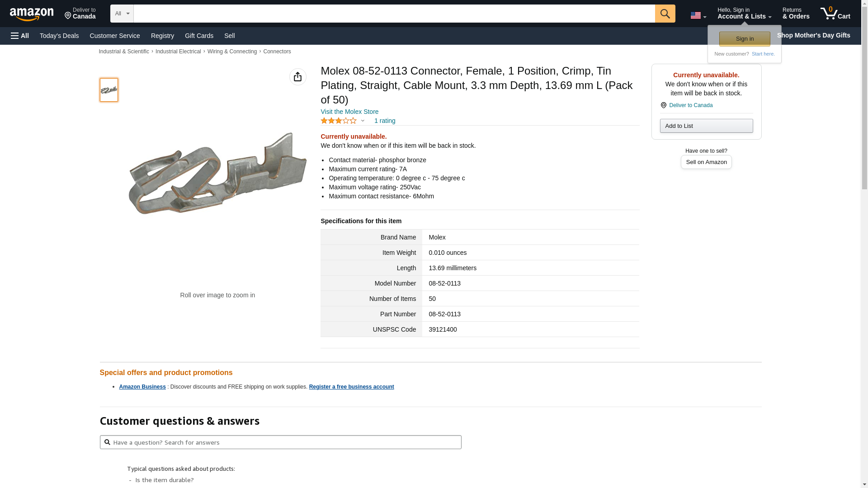Click the US flag language icon
The width and height of the screenshot is (868, 488).
pos(696,15)
